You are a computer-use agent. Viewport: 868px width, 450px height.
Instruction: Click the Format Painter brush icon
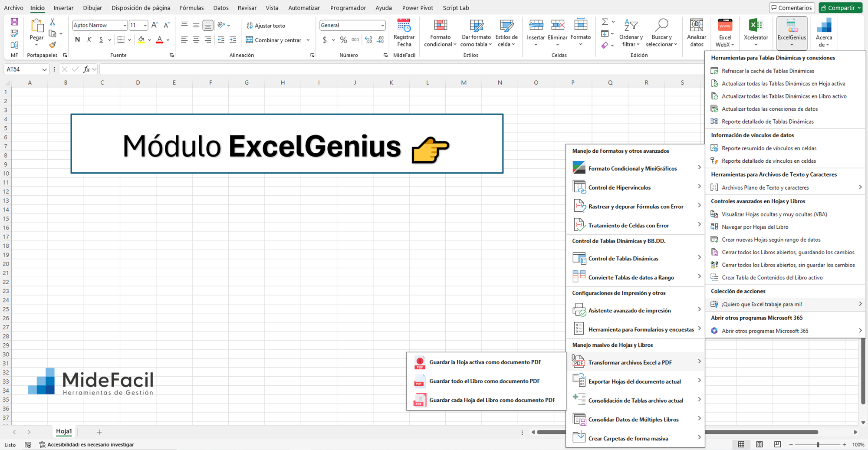tap(53, 45)
